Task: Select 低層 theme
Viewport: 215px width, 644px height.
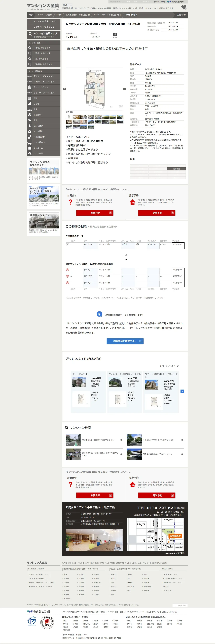Action: tap(44, 109)
